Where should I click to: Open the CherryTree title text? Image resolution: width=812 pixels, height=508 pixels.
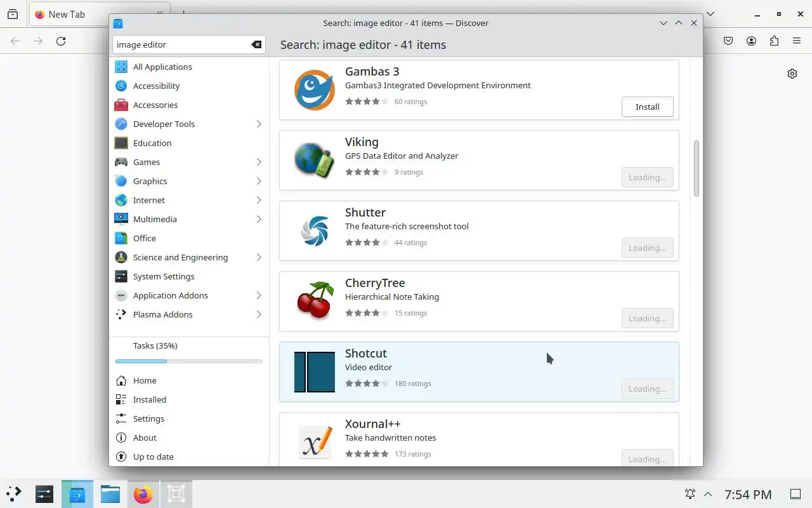coord(375,283)
